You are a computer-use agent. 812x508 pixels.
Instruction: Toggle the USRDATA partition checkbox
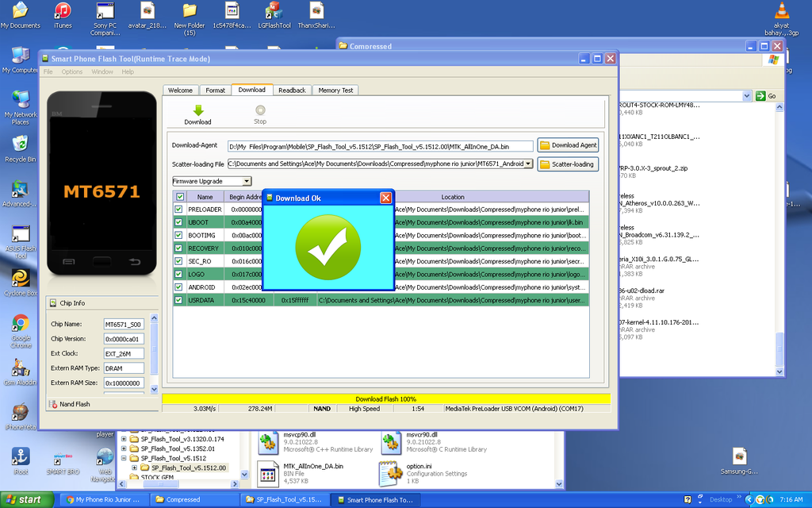(179, 300)
